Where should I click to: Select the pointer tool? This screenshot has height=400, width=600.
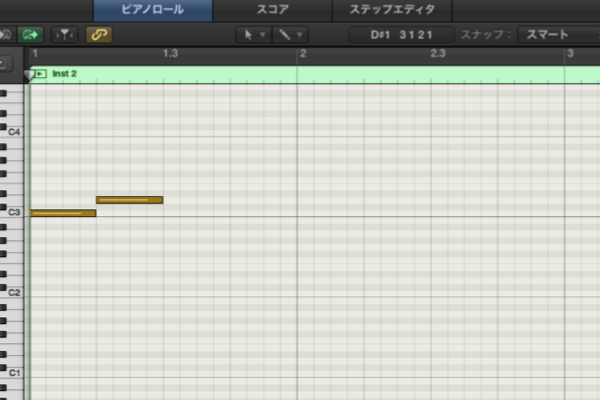tap(248, 35)
